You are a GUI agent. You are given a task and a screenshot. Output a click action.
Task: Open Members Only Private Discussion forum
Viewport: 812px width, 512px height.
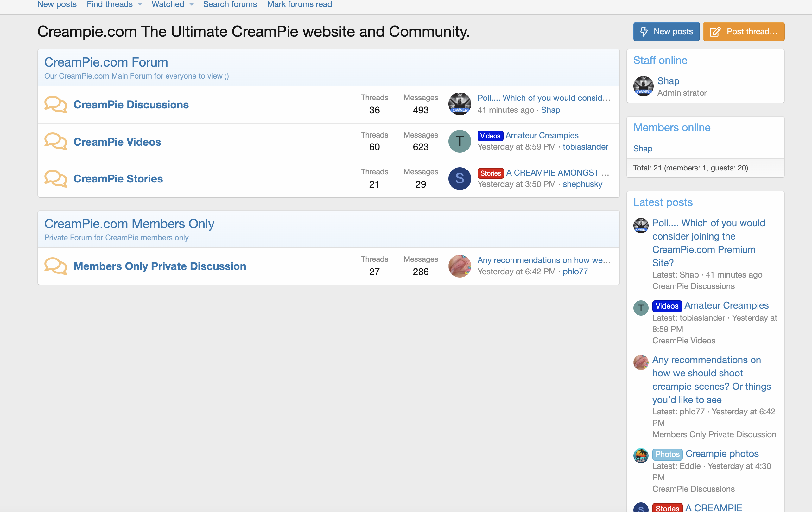click(160, 266)
